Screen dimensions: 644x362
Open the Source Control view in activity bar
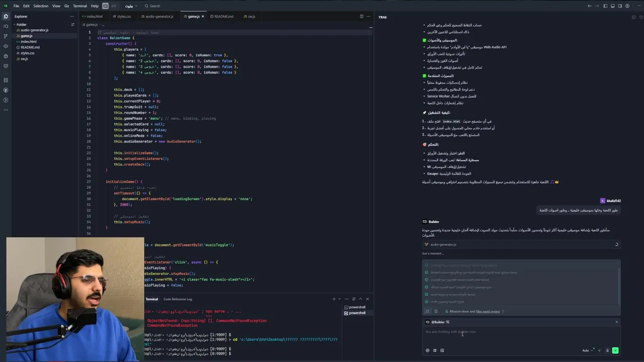6,36
